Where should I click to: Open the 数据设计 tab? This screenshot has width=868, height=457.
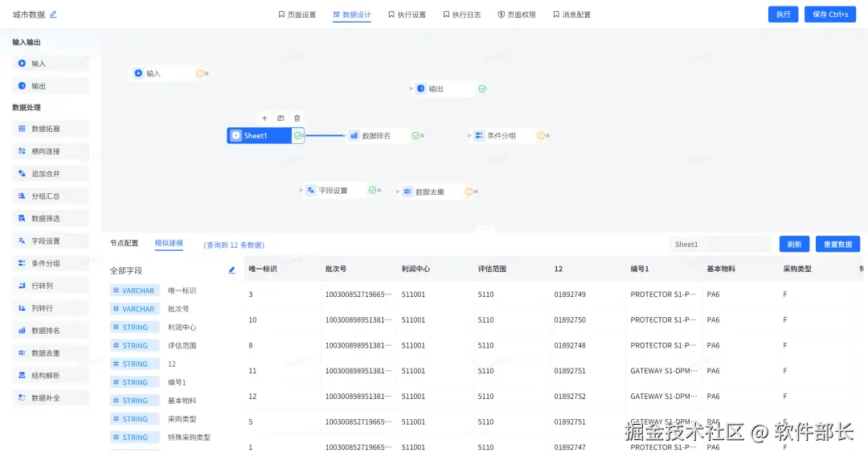(352, 14)
